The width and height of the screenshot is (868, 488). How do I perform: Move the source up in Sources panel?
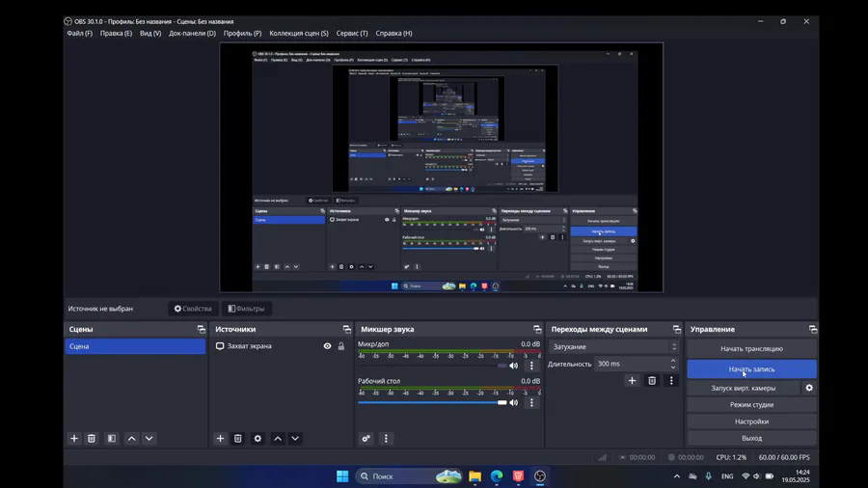coord(278,438)
